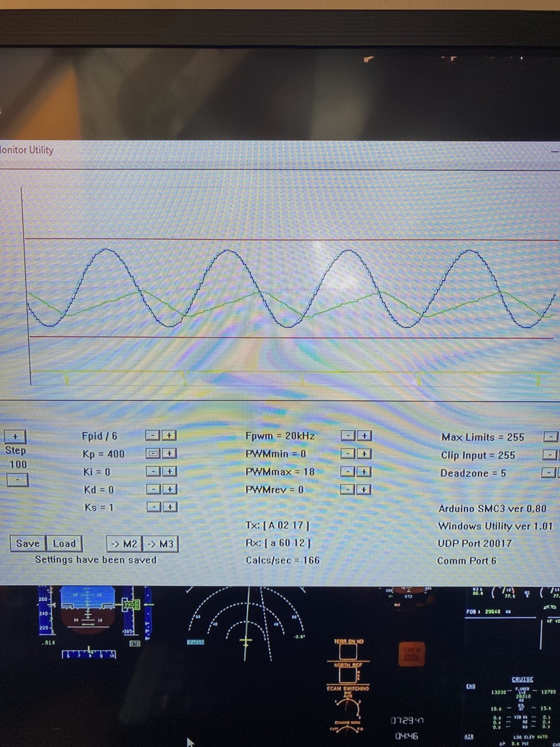Decrease Ki with its minus button
The height and width of the screenshot is (747, 560).
point(154,471)
